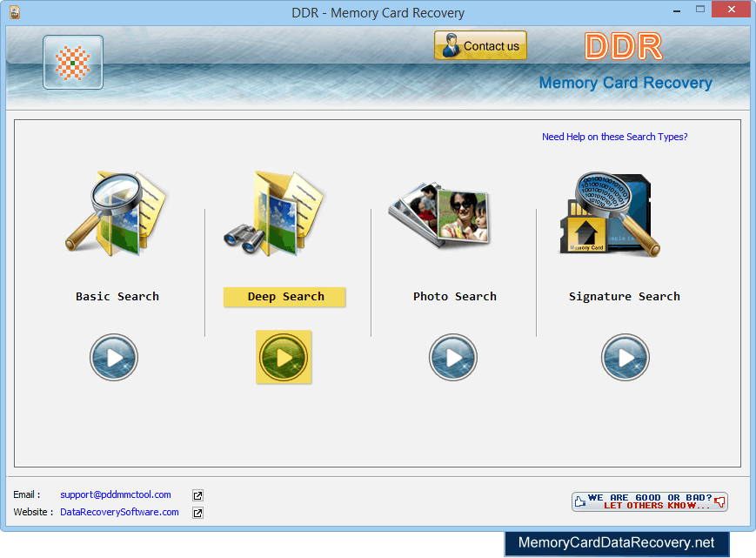
Task: Open the Contact us button
Action: [480, 45]
